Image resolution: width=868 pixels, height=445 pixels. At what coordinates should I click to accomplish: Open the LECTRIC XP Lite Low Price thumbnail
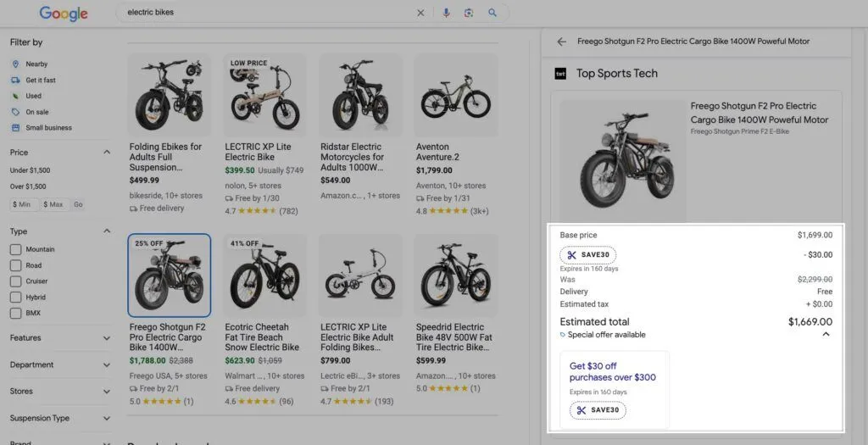[x=264, y=95]
